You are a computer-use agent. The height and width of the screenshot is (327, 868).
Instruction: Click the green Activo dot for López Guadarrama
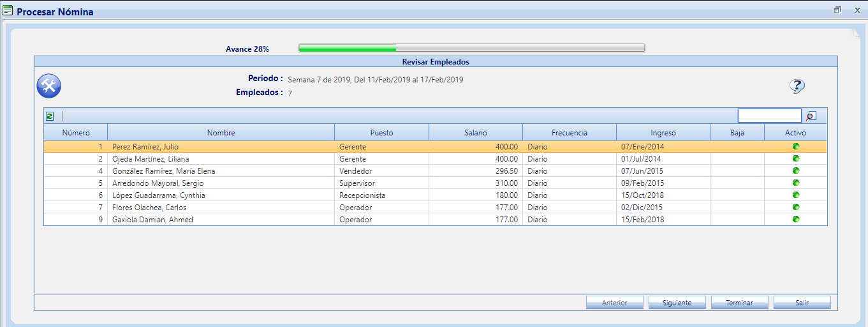[795, 195]
